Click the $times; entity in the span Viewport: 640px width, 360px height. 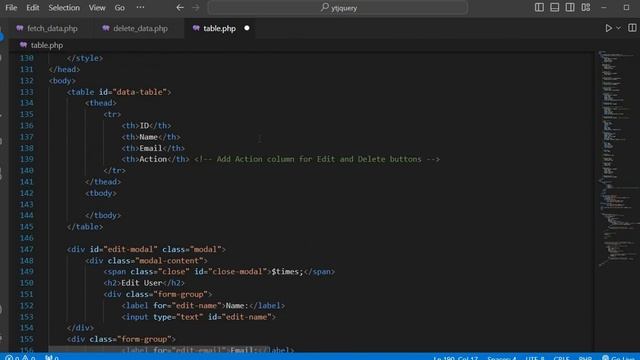pos(287,271)
